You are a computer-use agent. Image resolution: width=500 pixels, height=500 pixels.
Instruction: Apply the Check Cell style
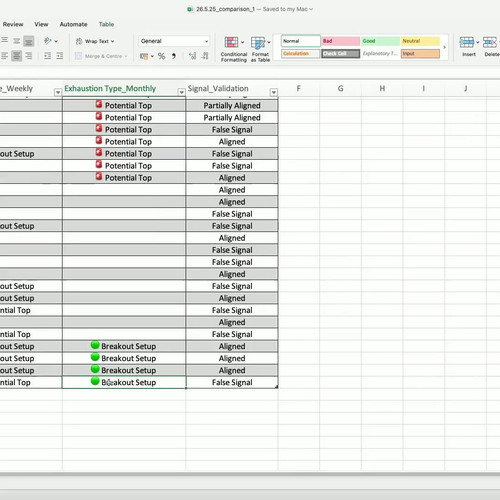point(341,53)
